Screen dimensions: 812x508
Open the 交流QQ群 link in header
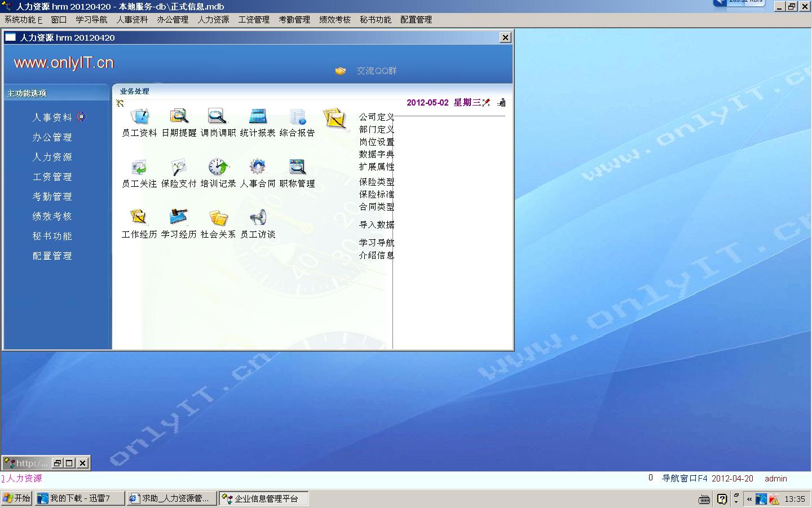tap(376, 71)
